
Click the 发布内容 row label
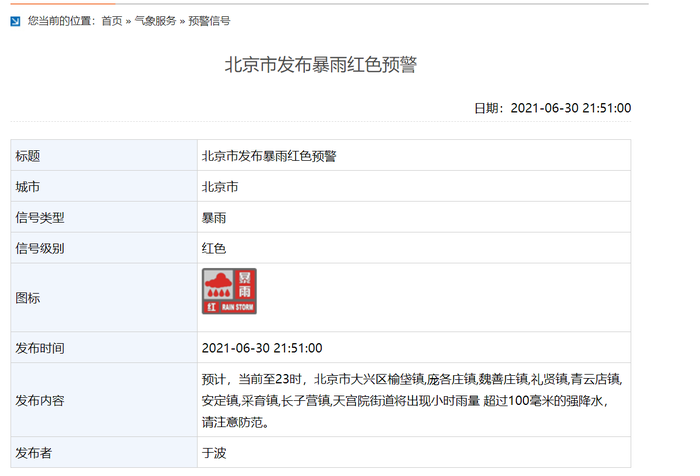(40, 400)
